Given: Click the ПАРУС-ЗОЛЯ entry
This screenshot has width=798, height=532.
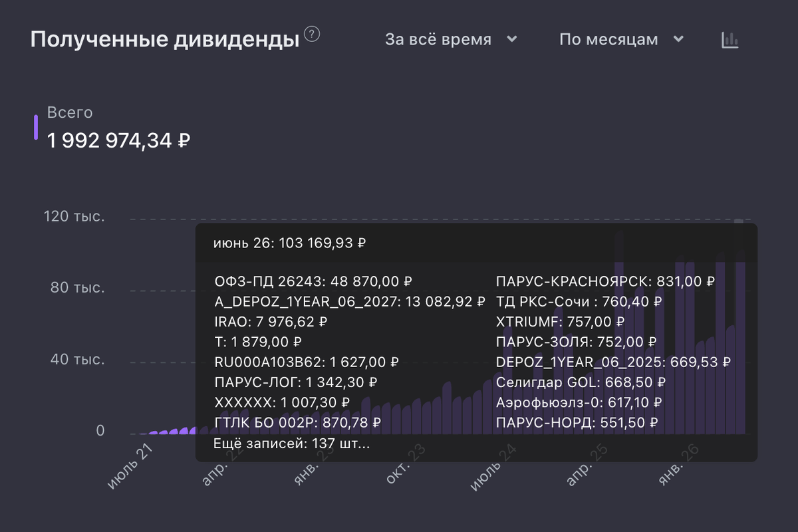Looking at the screenshot, I should point(576,342).
